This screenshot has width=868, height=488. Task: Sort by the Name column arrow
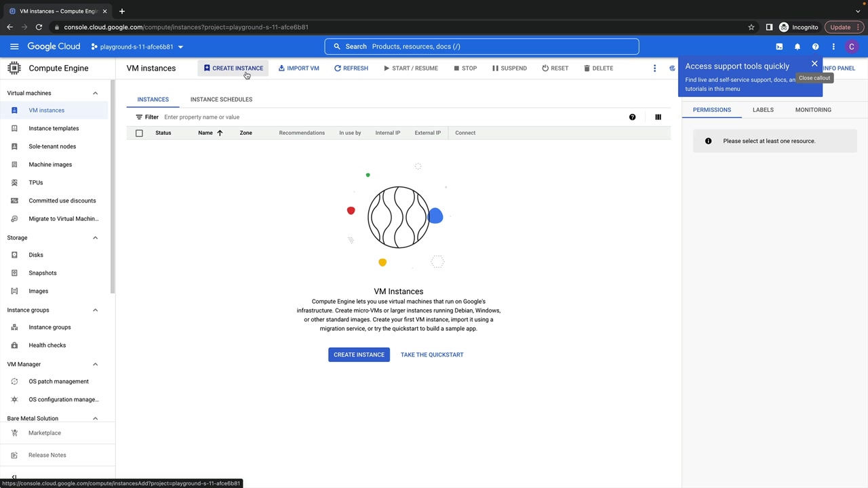220,133
